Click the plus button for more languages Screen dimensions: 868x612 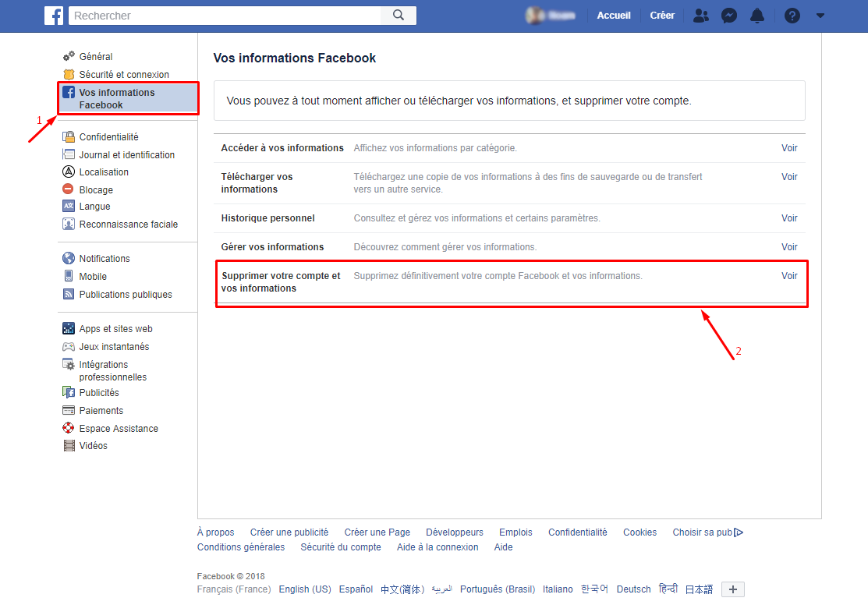(733, 589)
